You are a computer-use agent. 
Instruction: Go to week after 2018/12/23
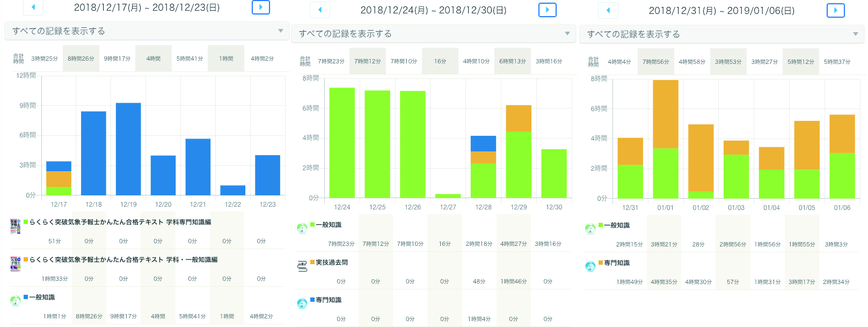(261, 7)
